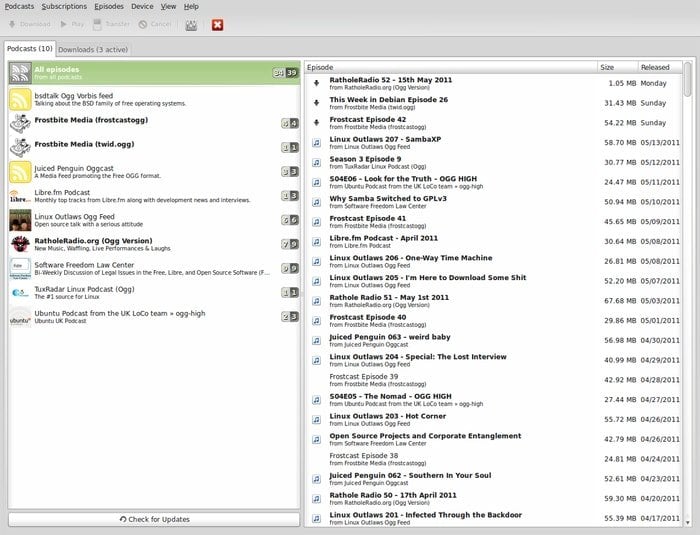The height and width of the screenshot is (535, 700).
Task: Click the Frostbite Media (twid.ogg) cover icon
Action: tap(20, 147)
